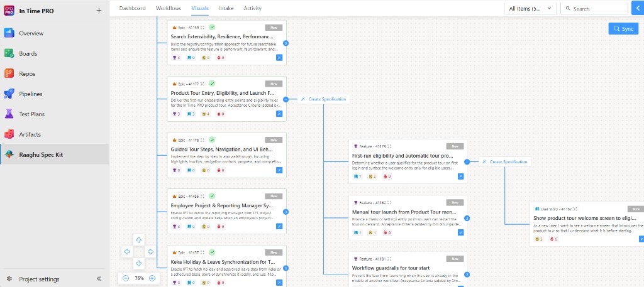Pan the canvas right with the right arrow
Image resolution: width=644 pixels, height=287 pixels.
point(151,252)
